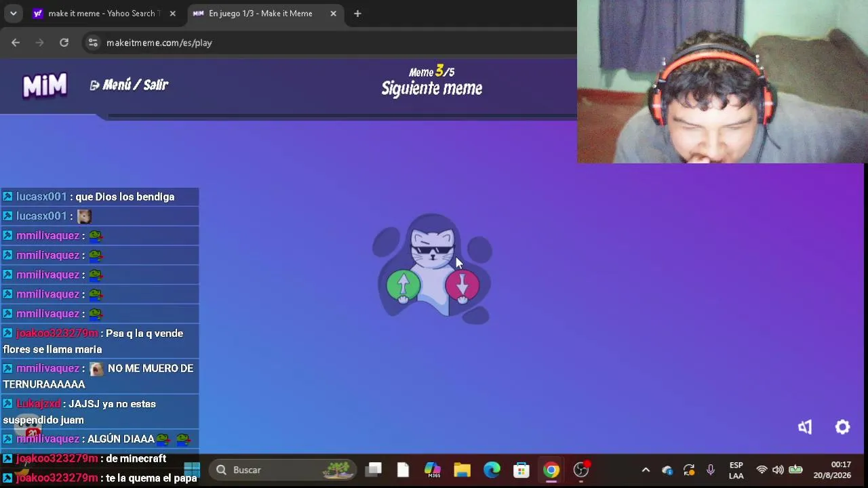The height and width of the screenshot is (488, 868).
Task: Open the taskbar volume control
Action: [778, 470]
